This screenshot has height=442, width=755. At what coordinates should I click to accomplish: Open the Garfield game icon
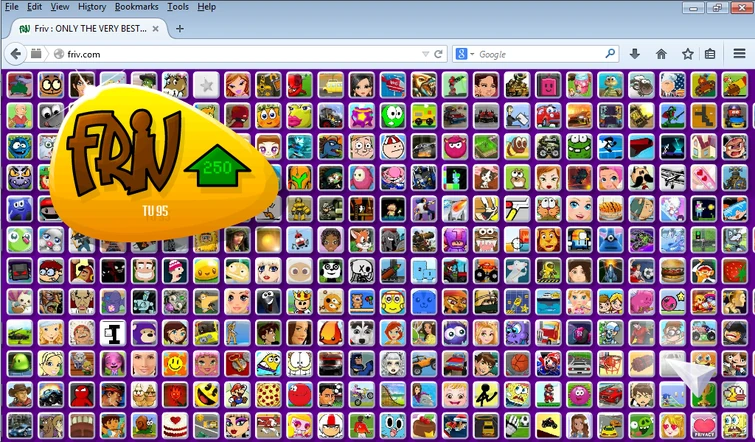(299, 364)
